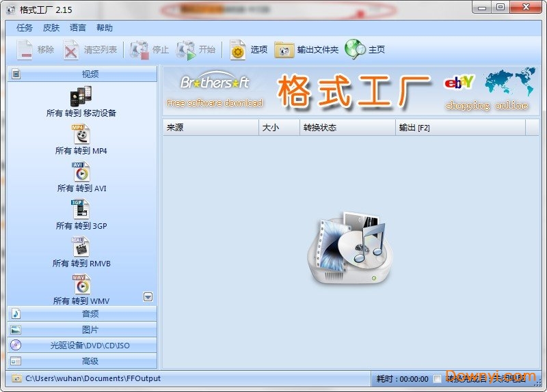Image resolution: width=547 pixels, height=392 pixels.
Task: Open the 语言 language menu
Action: [78, 28]
